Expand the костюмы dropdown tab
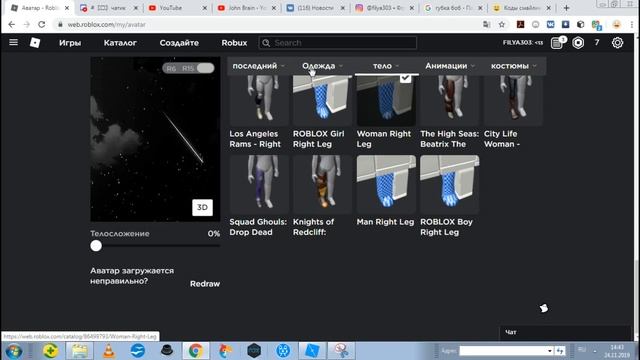640x360 pixels. pos(513,66)
